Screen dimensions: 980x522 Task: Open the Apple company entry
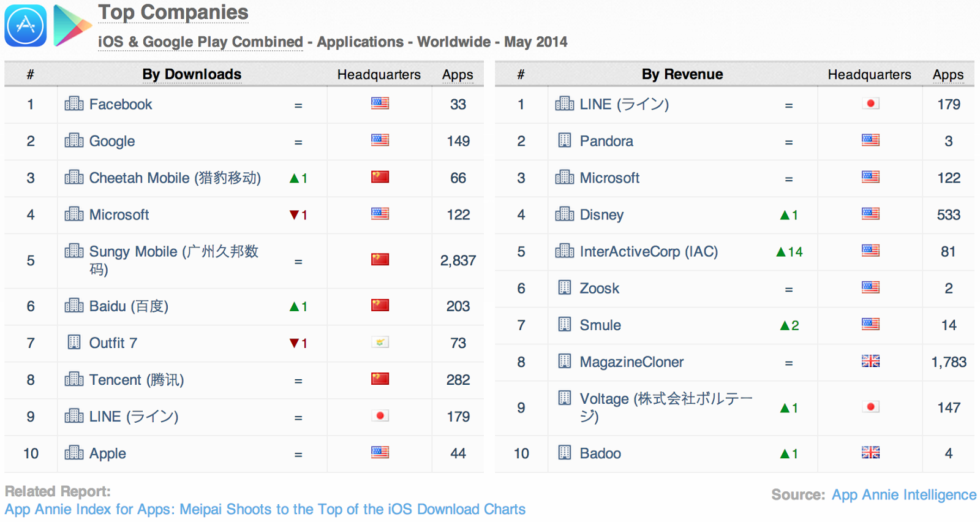coord(108,453)
